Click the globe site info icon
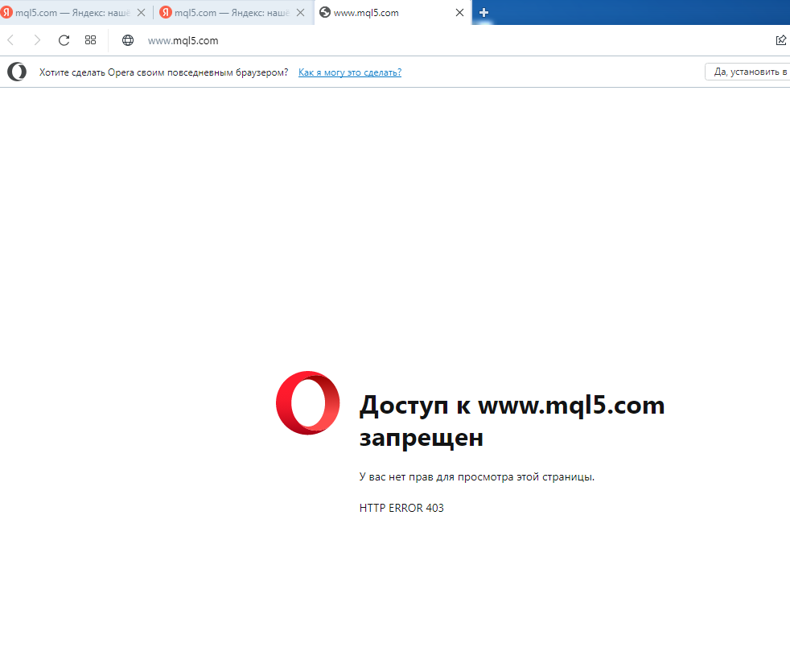Image resolution: width=790 pixels, height=672 pixels. click(128, 40)
